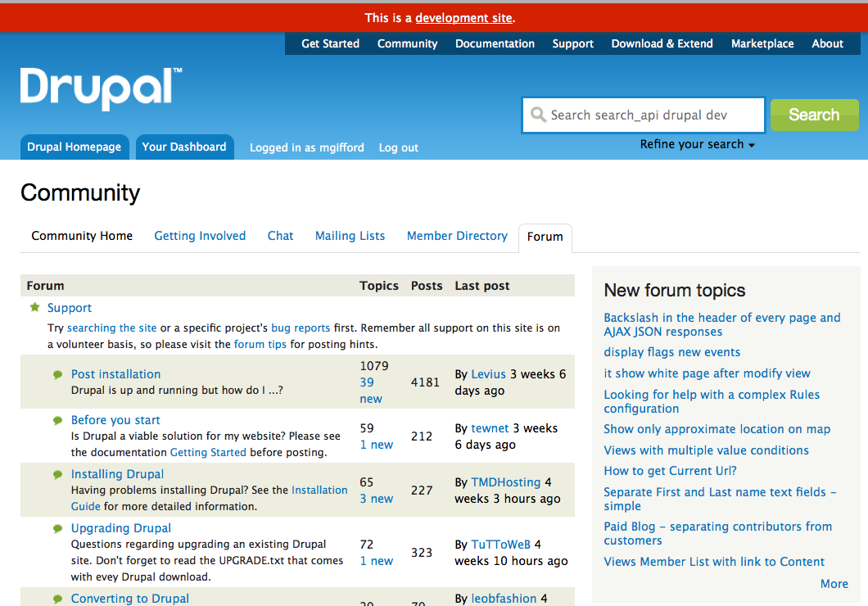Open Documentation in top navigation
Viewport: 868px width, 606px height.
(x=495, y=43)
